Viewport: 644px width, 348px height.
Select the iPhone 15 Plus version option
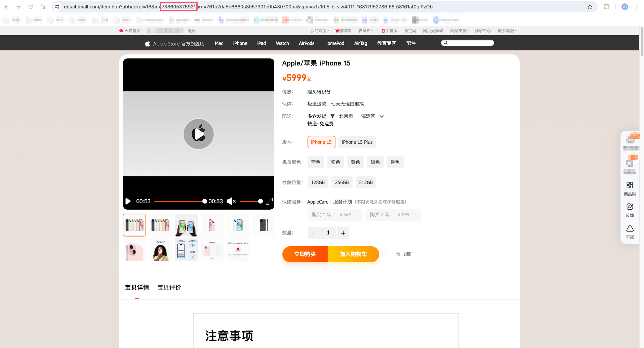pos(357,142)
